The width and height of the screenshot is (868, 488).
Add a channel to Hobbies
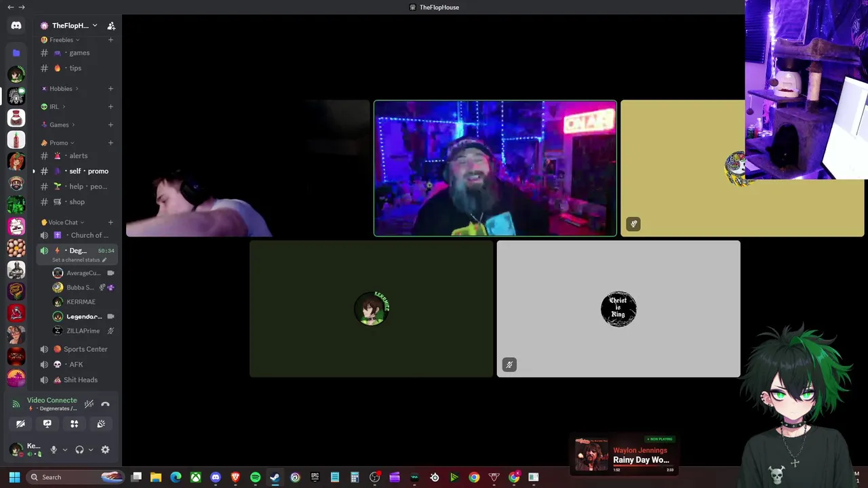pyautogui.click(x=111, y=89)
